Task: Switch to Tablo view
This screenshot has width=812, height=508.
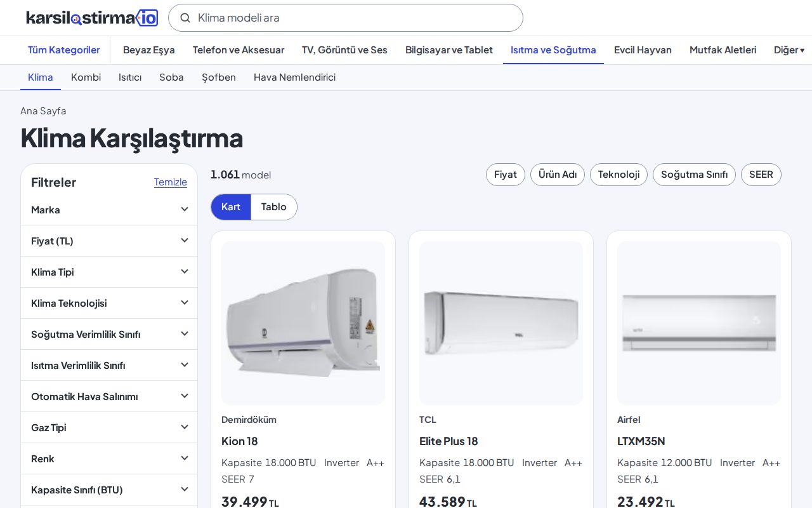Action: (274, 207)
